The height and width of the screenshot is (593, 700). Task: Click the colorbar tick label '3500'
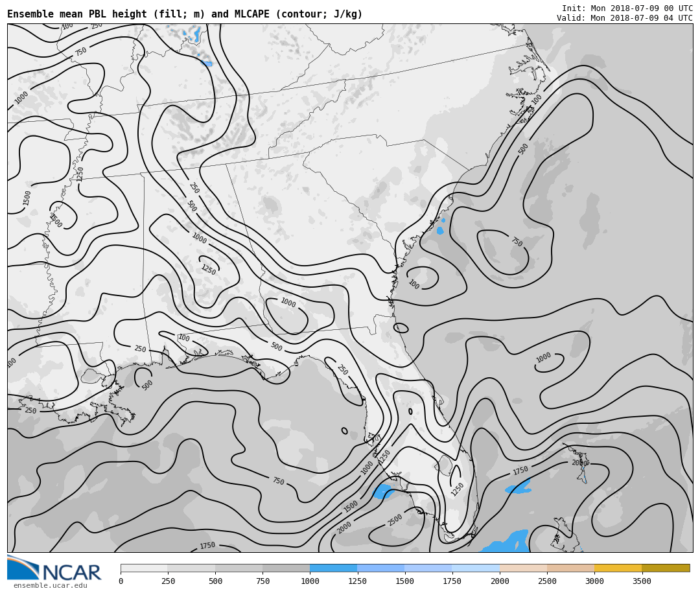tap(642, 581)
